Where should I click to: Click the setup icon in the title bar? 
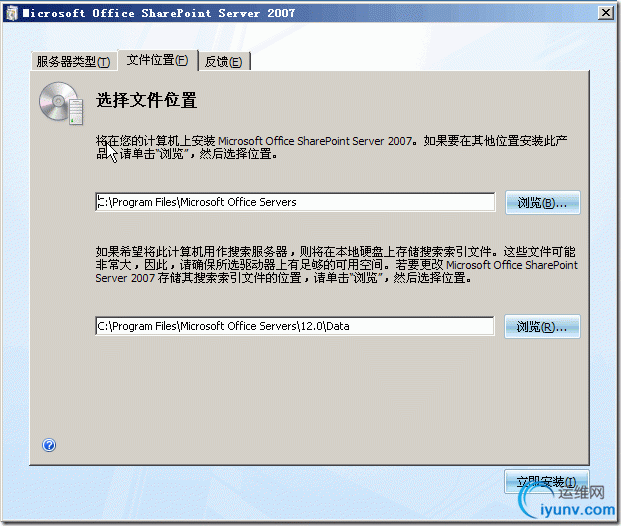[12, 13]
